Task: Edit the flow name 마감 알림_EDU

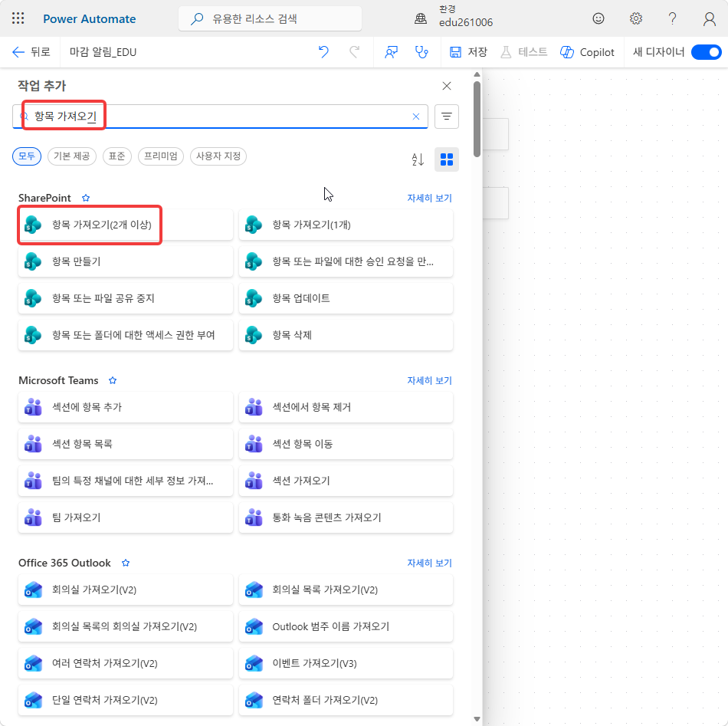Action: tap(103, 52)
